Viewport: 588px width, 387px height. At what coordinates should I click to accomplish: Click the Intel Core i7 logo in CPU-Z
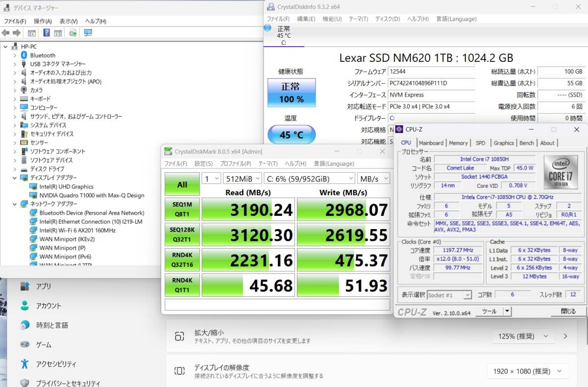(560, 173)
